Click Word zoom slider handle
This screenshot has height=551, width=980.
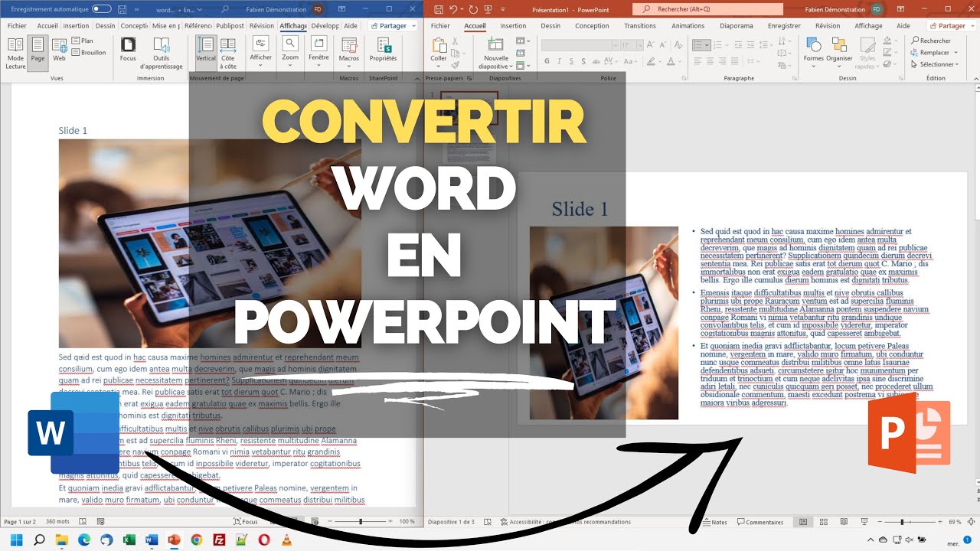click(359, 522)
